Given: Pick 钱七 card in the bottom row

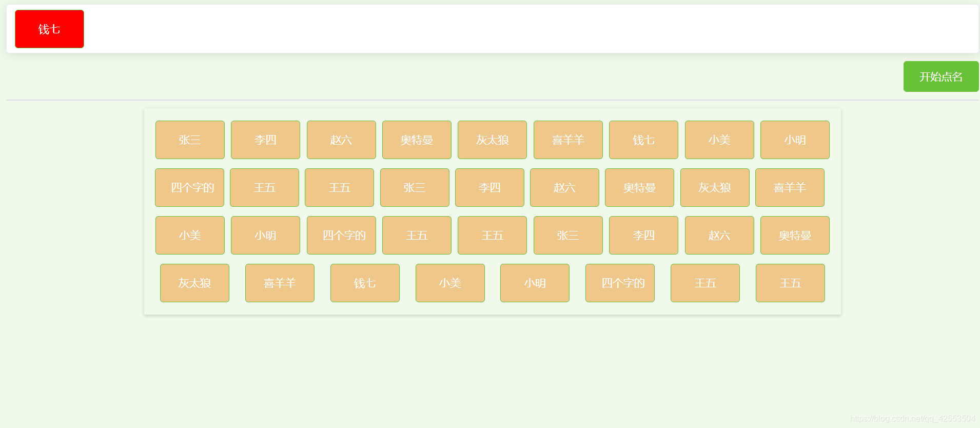Looking at the screenshot, I should (365, 283).
